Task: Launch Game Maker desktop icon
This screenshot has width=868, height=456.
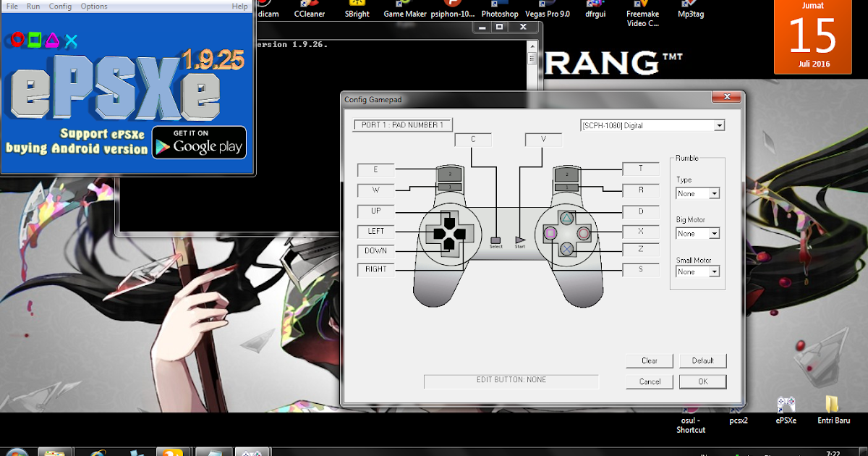Action: point(404,9)
